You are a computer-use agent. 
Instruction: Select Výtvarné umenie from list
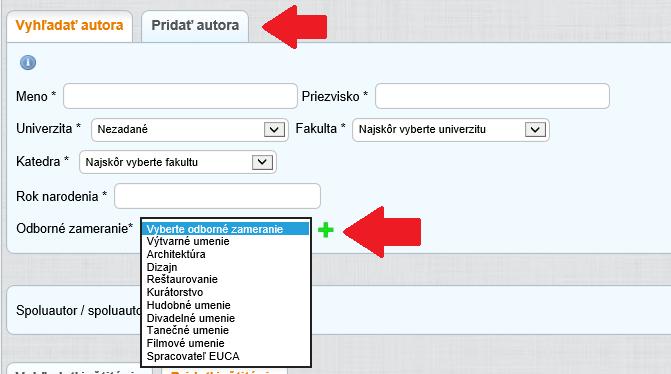point(226,241)
